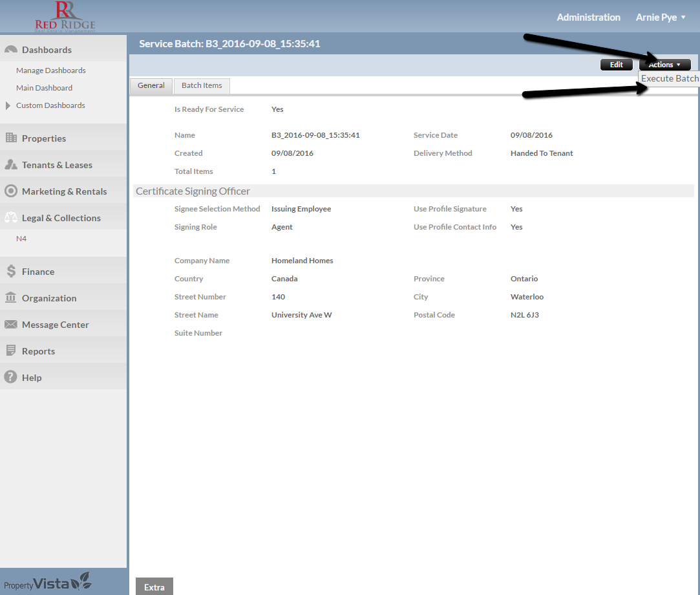Click the Properties building icon
This screenshot has width=700, height=595.
click(10, 138)
